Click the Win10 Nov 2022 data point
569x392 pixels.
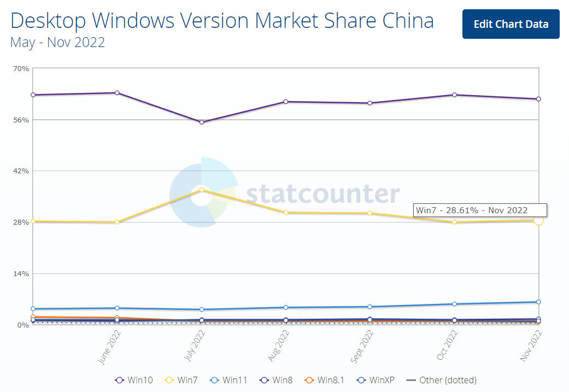click(538, 99)
